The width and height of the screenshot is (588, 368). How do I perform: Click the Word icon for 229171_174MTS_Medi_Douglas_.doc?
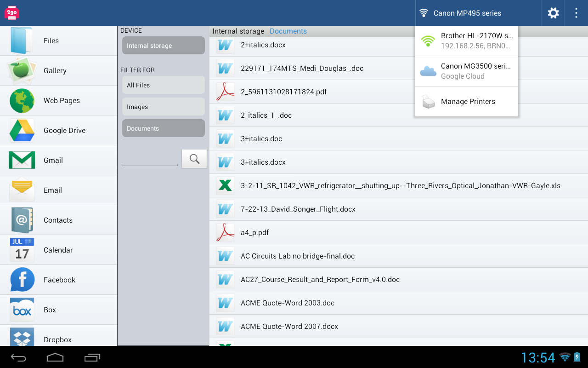pos(225,68)
